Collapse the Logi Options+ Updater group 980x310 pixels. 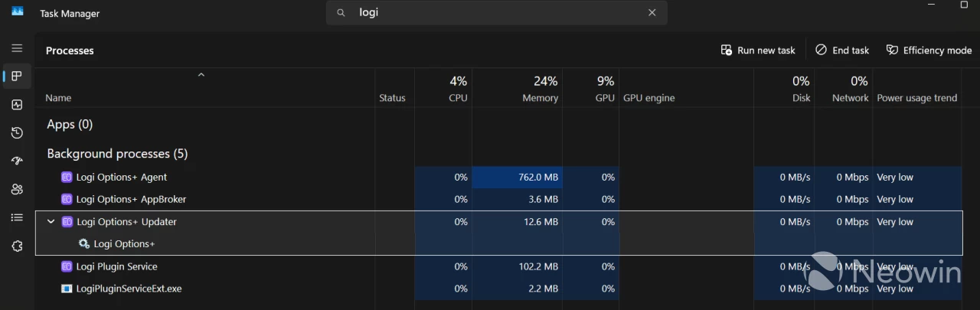(51, 222)
